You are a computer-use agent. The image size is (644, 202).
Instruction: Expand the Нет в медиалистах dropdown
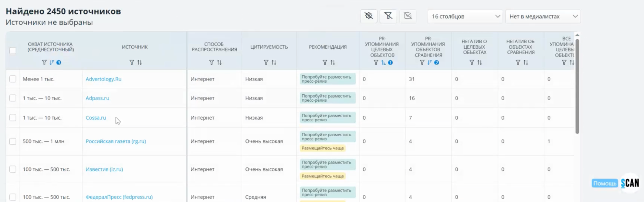click(543, 16)
